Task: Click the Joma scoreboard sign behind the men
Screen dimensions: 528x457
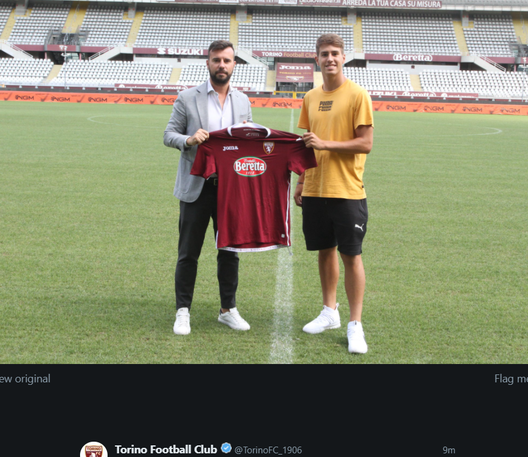Action: click(295, 72)
